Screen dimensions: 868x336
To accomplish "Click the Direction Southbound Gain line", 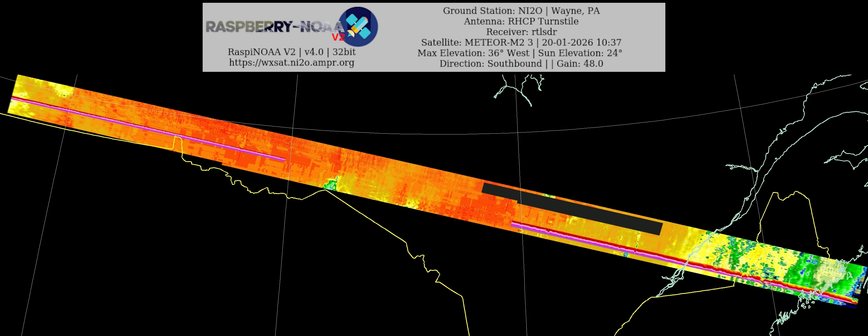I will pyautogui.click(x=521, y=64).
